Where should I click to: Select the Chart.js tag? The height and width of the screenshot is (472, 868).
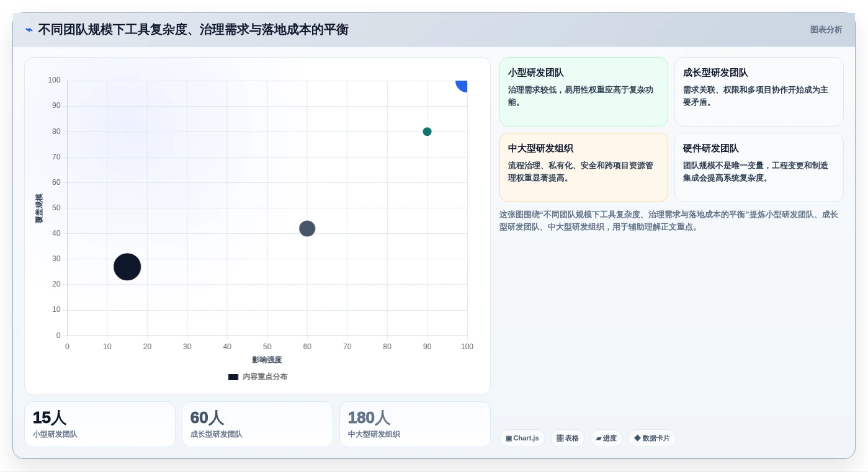coord(522,438)
